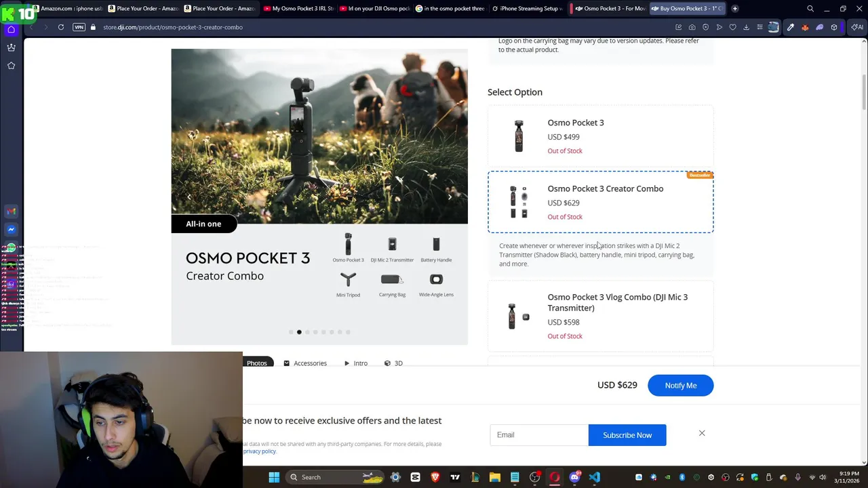Switch to iPhone Streaming Setup tab
868x488 pixels.
(526, 9)
